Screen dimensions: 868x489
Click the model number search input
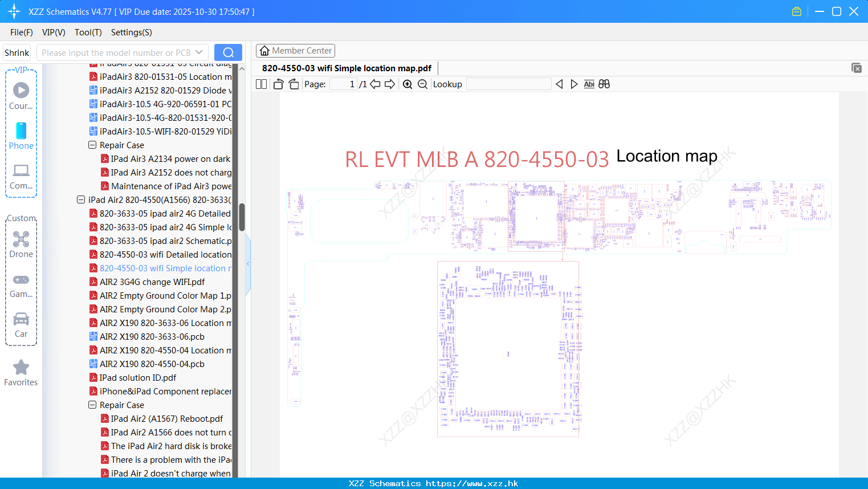116,52
